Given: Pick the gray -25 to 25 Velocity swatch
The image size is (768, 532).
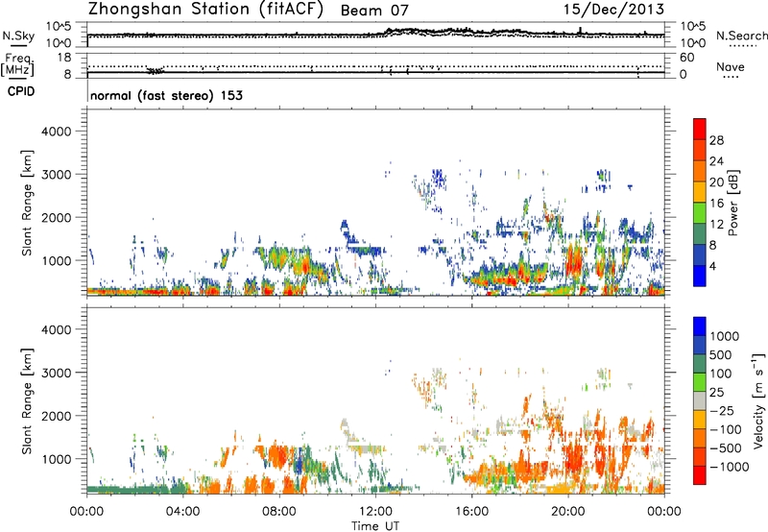Looking at the screenshot, I should click(700, 400).
